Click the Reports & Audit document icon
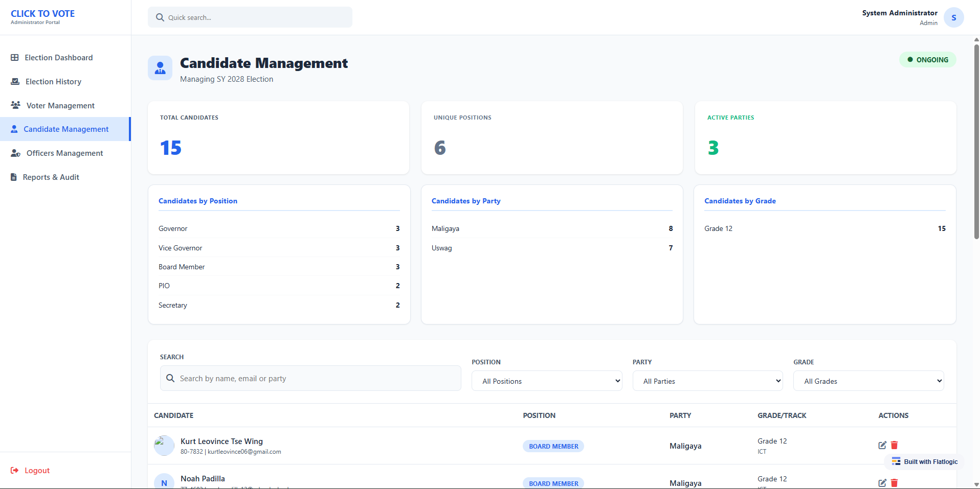Image resolution: width=980 pixels, height=489 pixels. click(14, 177)
